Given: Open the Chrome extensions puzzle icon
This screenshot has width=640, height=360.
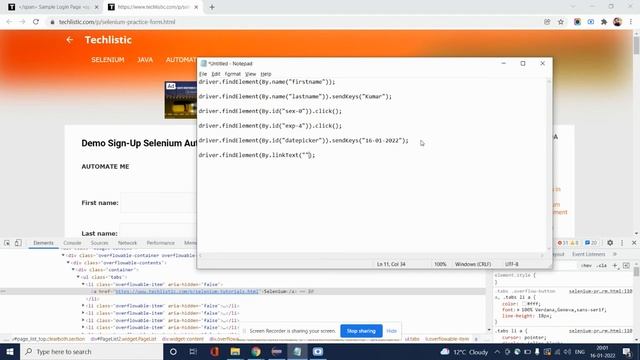Looking at the screenshot, I should coord(604,22).
